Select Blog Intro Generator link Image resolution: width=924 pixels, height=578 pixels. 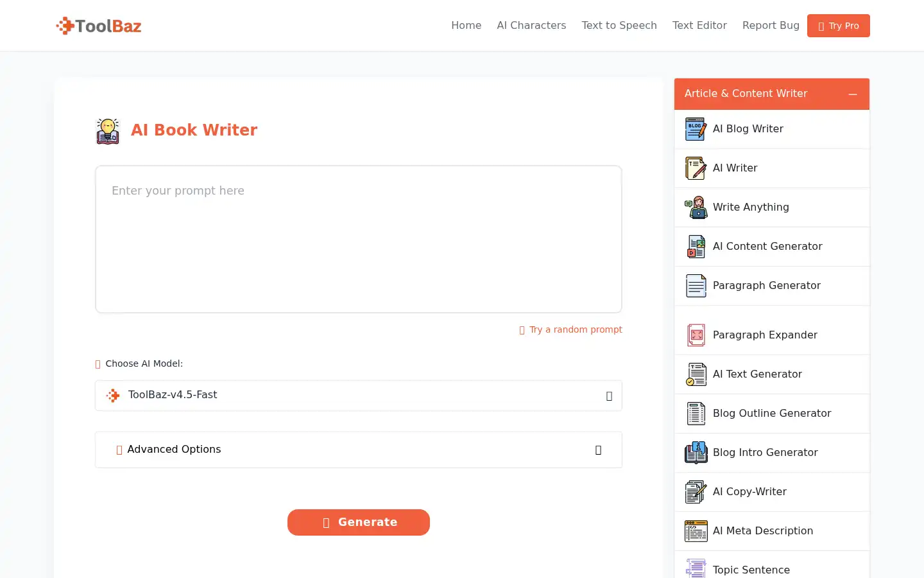(772, 453)
